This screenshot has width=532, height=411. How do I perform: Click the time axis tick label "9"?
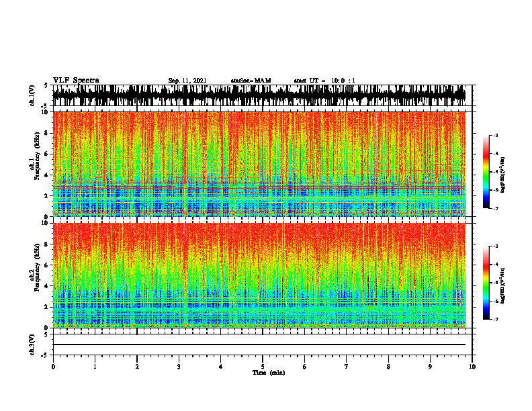pos(430,367)
